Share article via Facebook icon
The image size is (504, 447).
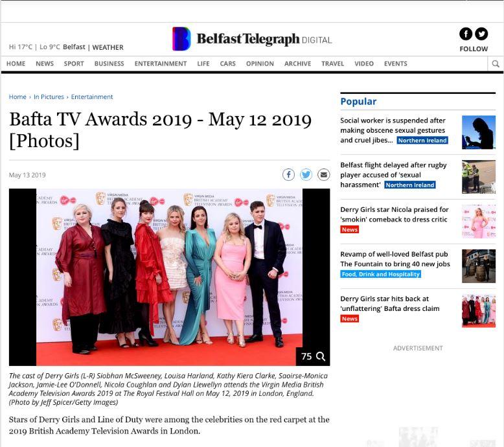click(x=289, y=175)
